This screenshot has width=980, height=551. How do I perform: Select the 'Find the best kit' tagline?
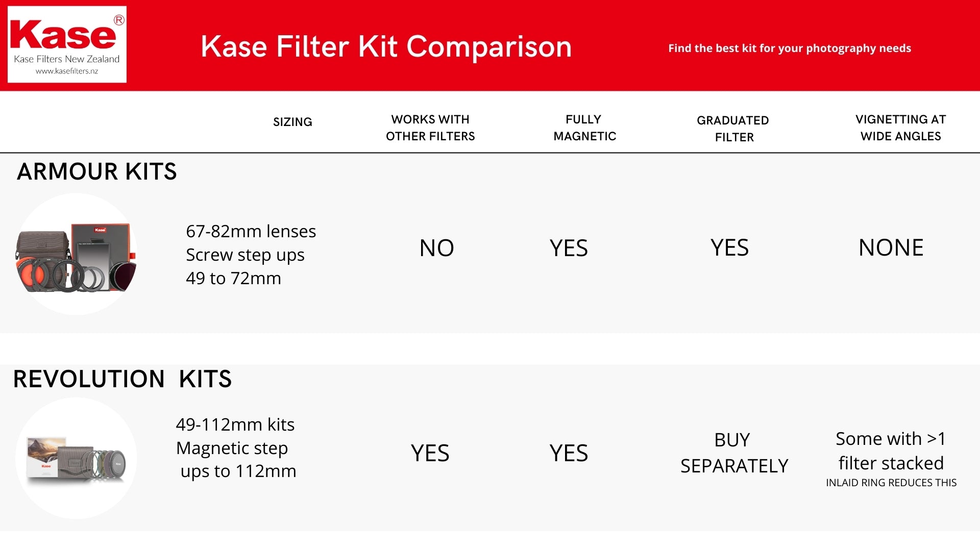789,48
